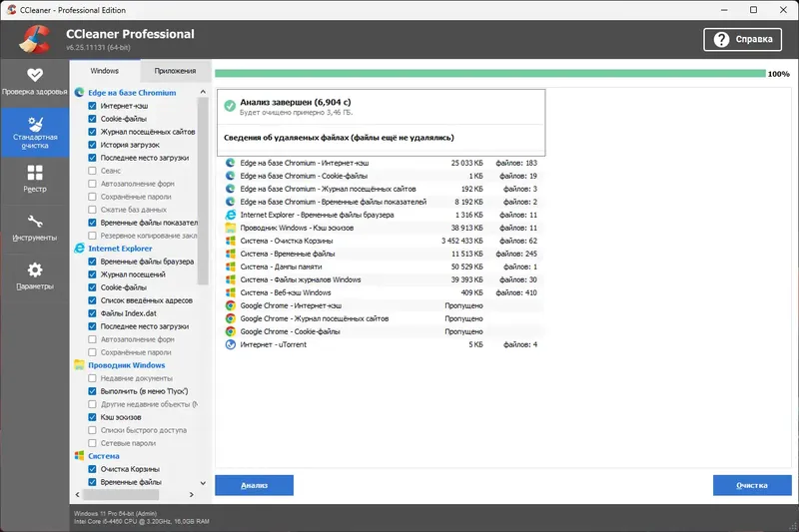799x532 pixels.
Task: Switch to the Приложения tab
Action: [x=174, y=71]
